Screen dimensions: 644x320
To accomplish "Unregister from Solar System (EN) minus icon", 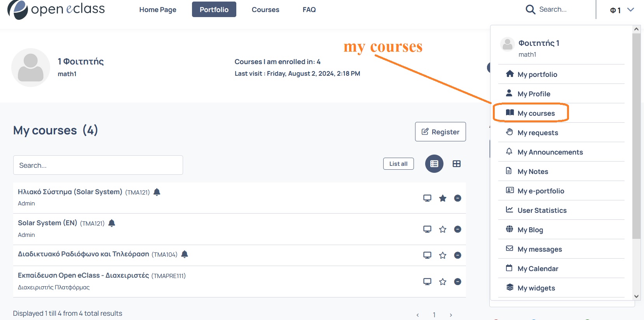I will (x=457, y=230).
